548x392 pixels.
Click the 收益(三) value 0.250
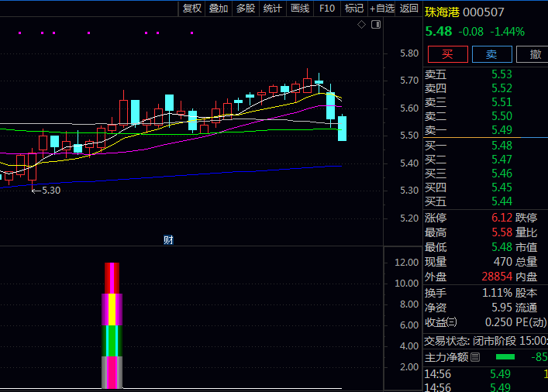click(x=498, y=322)
